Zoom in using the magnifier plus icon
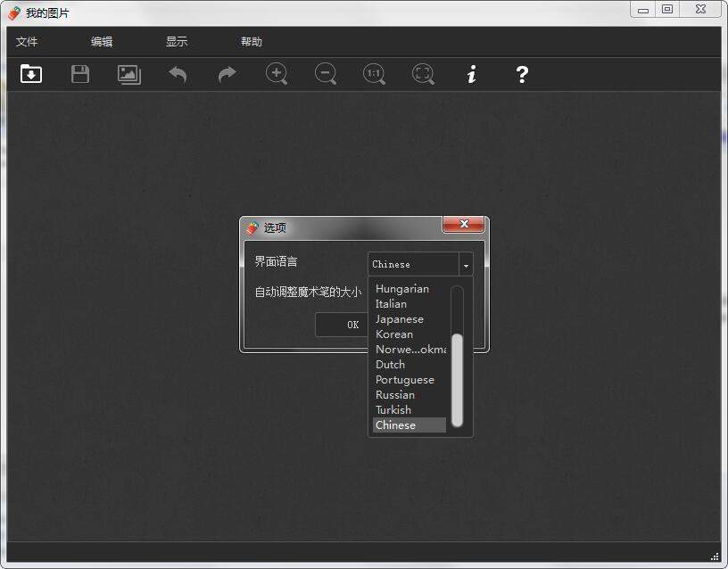Screen dimensions: 728x569 277,75
